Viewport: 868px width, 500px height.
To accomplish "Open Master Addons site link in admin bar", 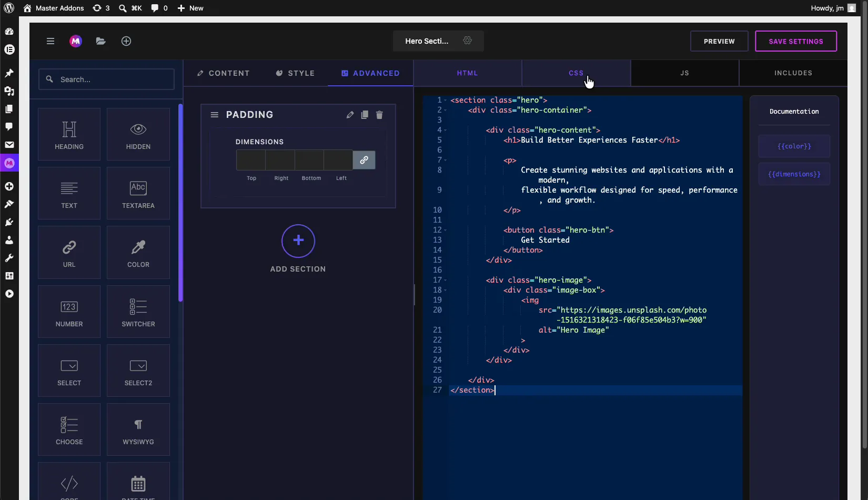I will click(x=53, y=8).
